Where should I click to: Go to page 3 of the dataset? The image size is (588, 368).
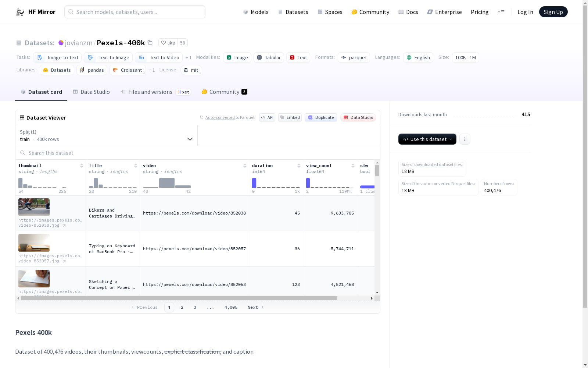click(x=195, y=307)
